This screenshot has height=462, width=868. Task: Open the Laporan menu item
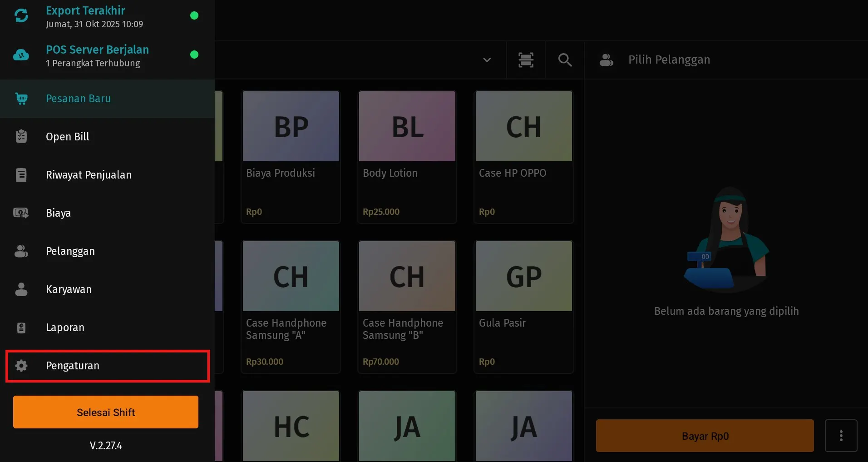pos(65,328)
